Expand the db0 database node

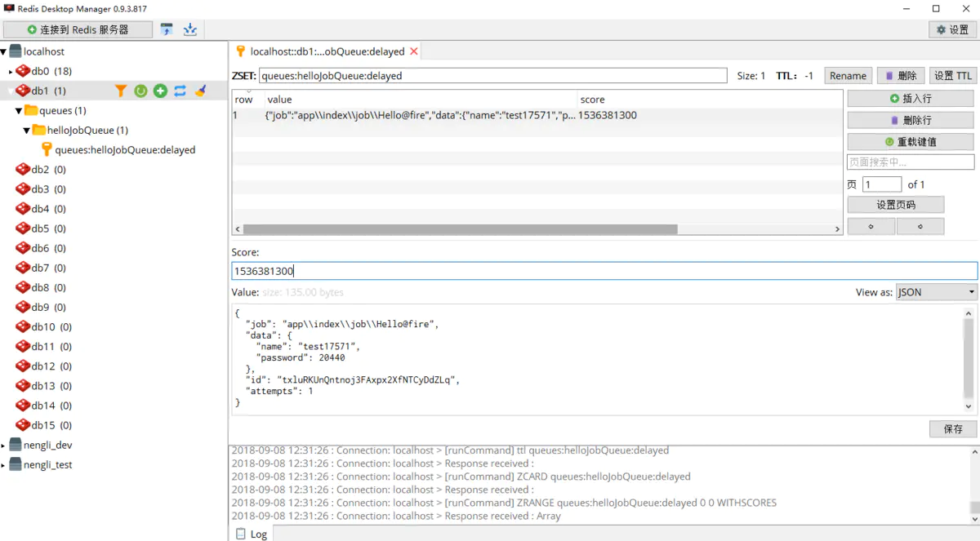pyautogui.click(x=11, y=72)
